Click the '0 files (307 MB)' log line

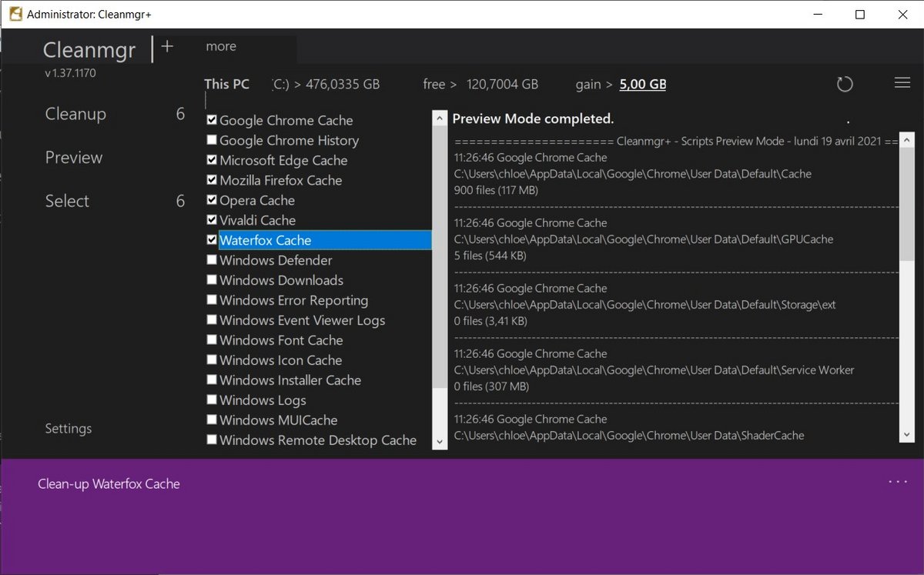[491, 386]
